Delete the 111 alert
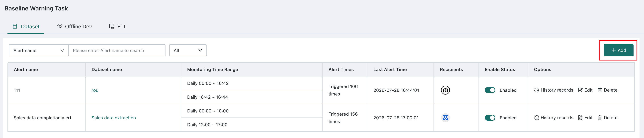 (607, 90)
